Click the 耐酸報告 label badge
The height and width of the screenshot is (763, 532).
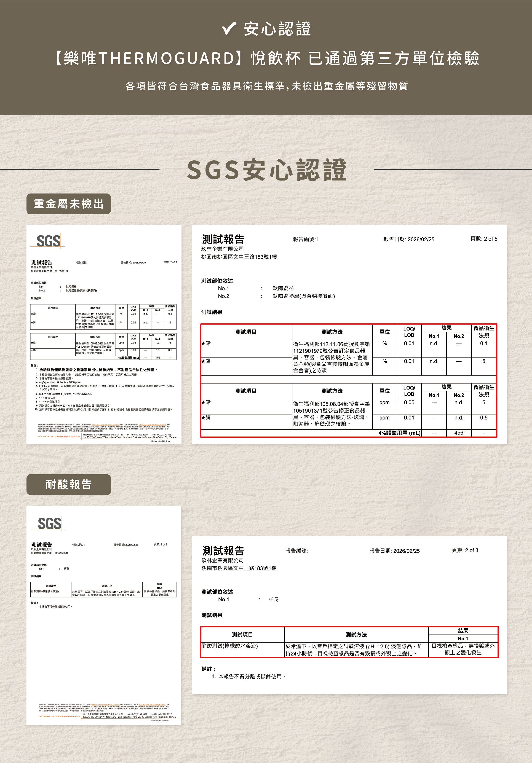69,484
